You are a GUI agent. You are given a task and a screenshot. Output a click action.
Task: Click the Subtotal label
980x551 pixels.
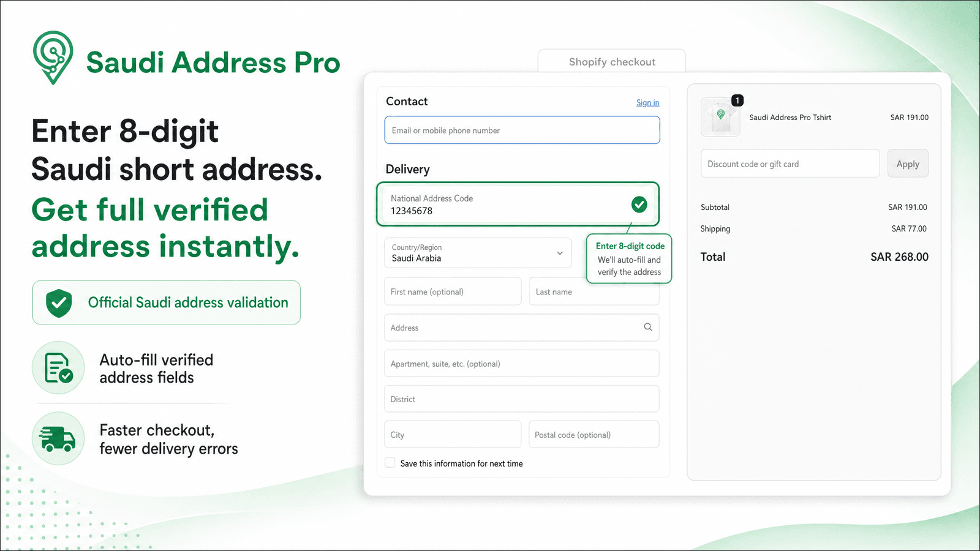pos(715,208)
